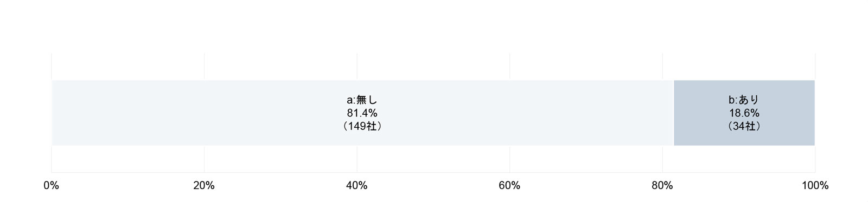Viewport: 868px width, 202px height.
Task: Click the 100% axis label
Action: [x=815, y=186]
